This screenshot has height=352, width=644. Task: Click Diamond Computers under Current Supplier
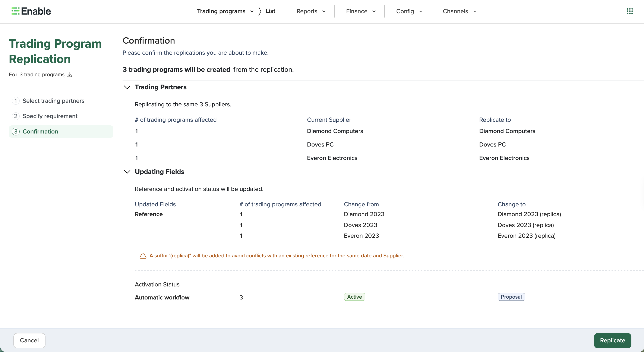click(335, 131)
